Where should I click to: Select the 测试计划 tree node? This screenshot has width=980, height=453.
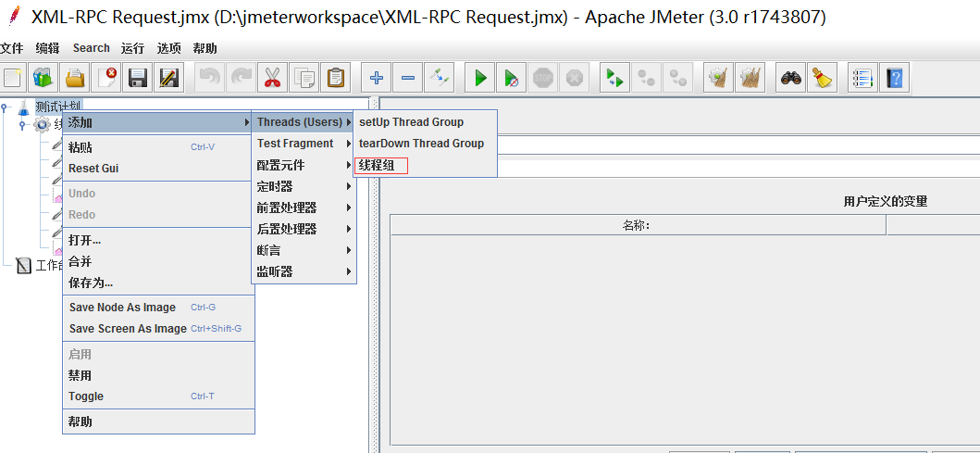tap(58, 106)
